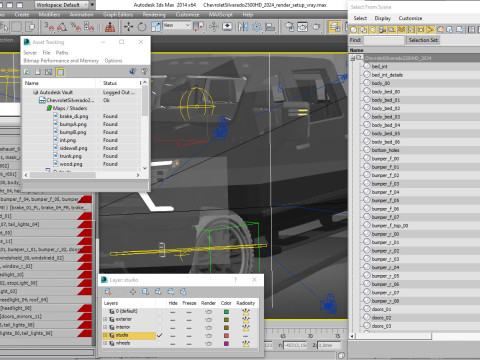Click green color swatch of 0 (default) layer
The image size is (480, 360).
pyautogui.click(x=226, y=312)
